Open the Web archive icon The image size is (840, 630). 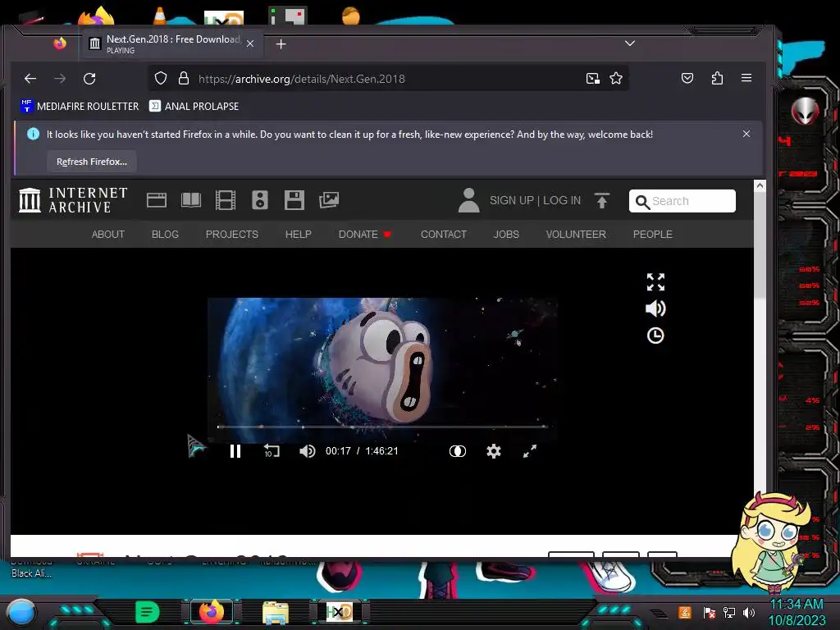point(157,200)
